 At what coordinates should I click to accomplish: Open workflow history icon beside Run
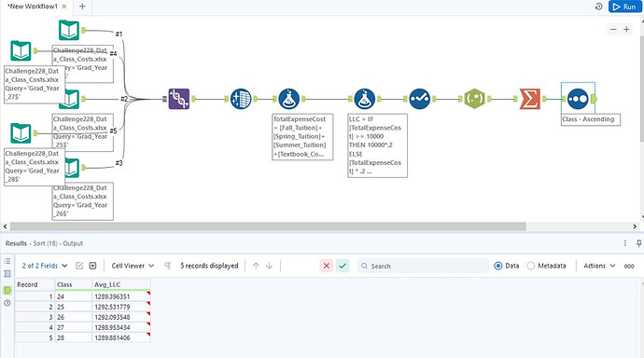click(x=599, y=7)
